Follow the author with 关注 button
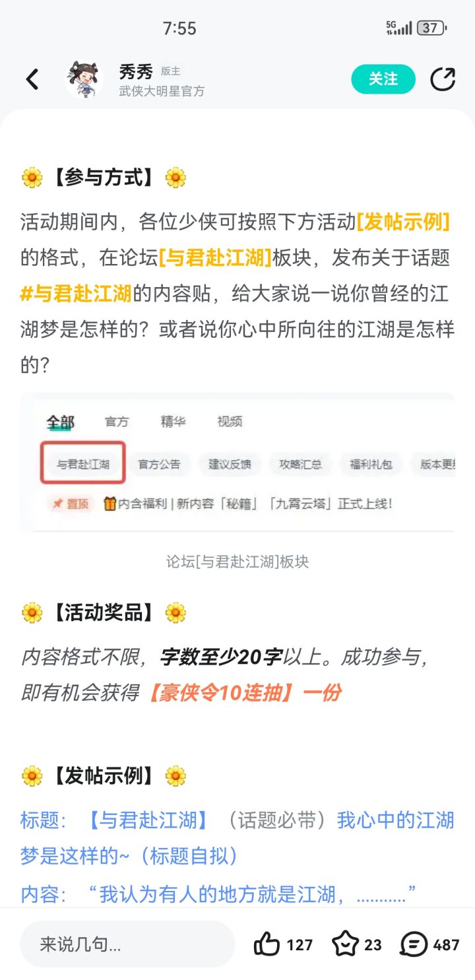Screen dimensions: 475x980 point(383,79)
